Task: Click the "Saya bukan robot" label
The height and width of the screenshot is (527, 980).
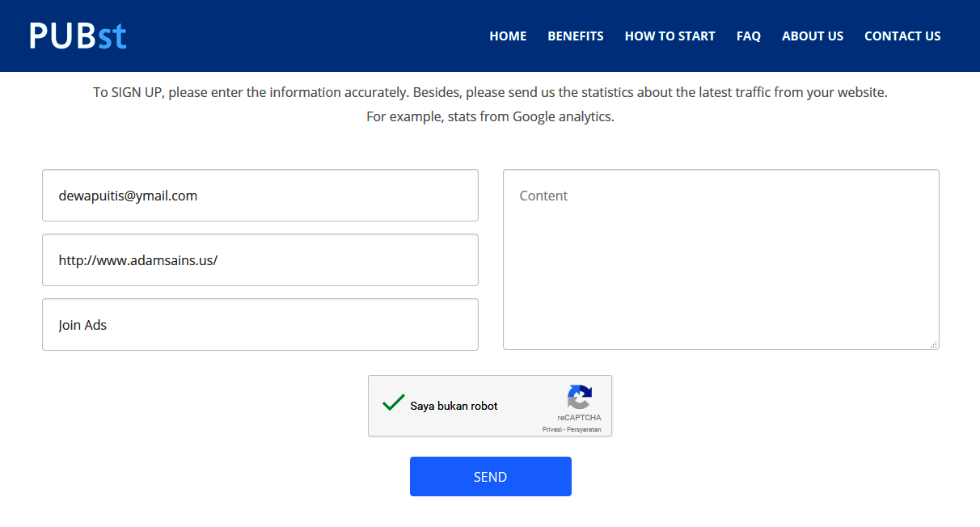Action: 454,407
